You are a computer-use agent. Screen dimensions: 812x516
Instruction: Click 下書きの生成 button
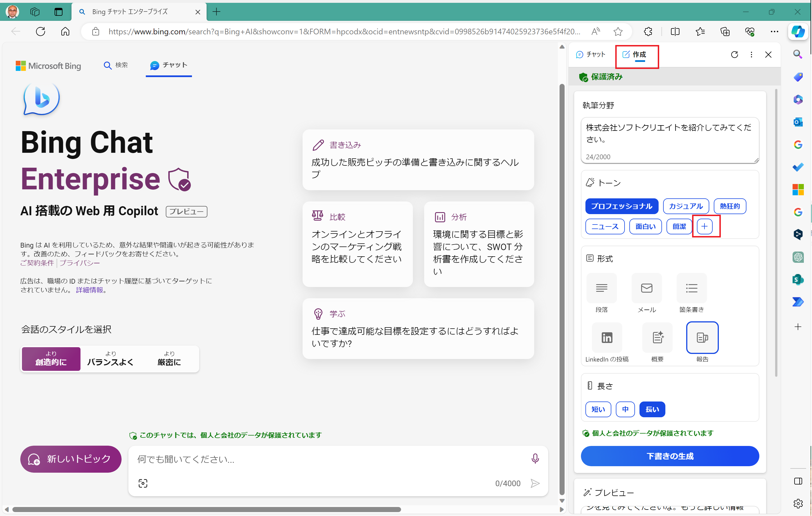pos(670,456)
